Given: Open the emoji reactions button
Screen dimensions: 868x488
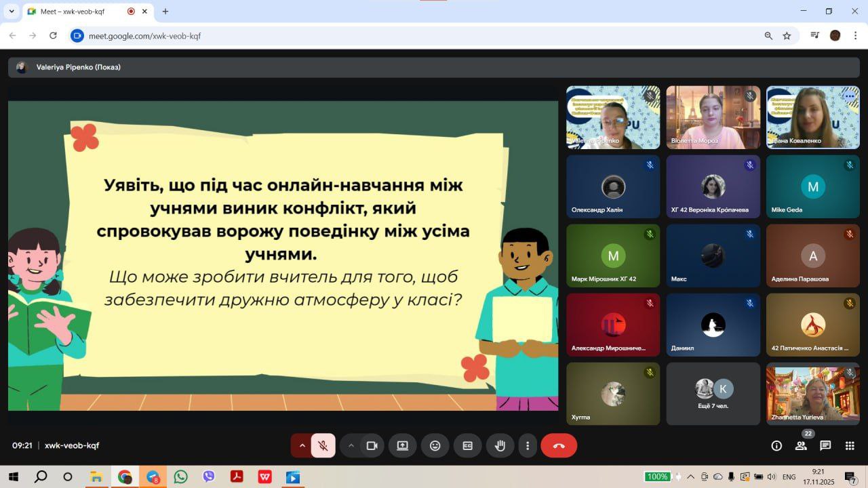Looking at the screenshot, I should tap(435, 445).
